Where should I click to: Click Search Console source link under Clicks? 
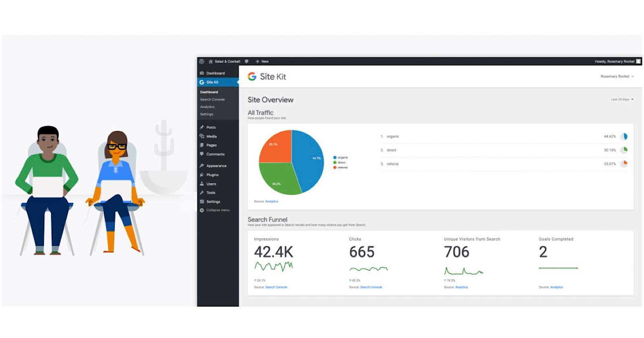pos(371,287)
